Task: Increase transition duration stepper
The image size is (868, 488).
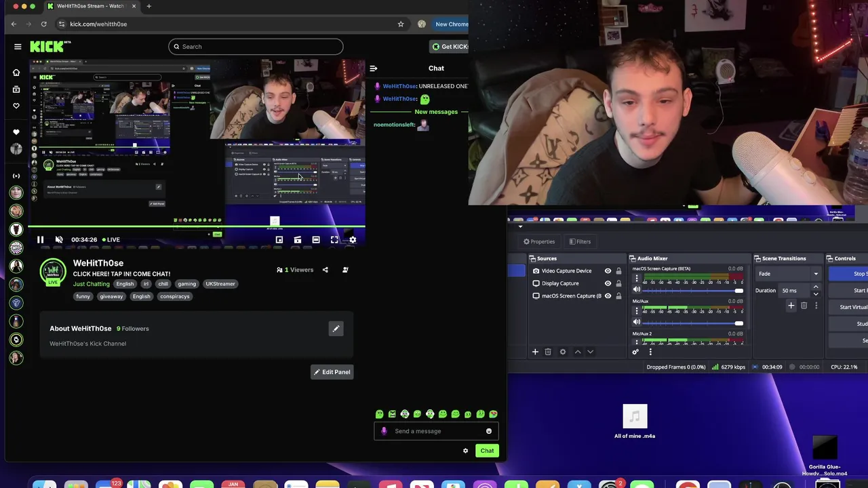Action: [816, 287]
